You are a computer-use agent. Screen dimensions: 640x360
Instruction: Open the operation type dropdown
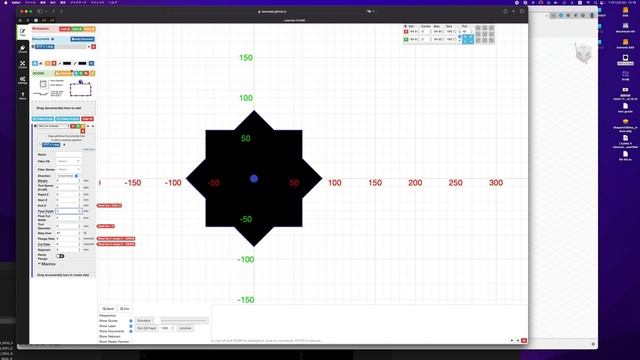53,126
